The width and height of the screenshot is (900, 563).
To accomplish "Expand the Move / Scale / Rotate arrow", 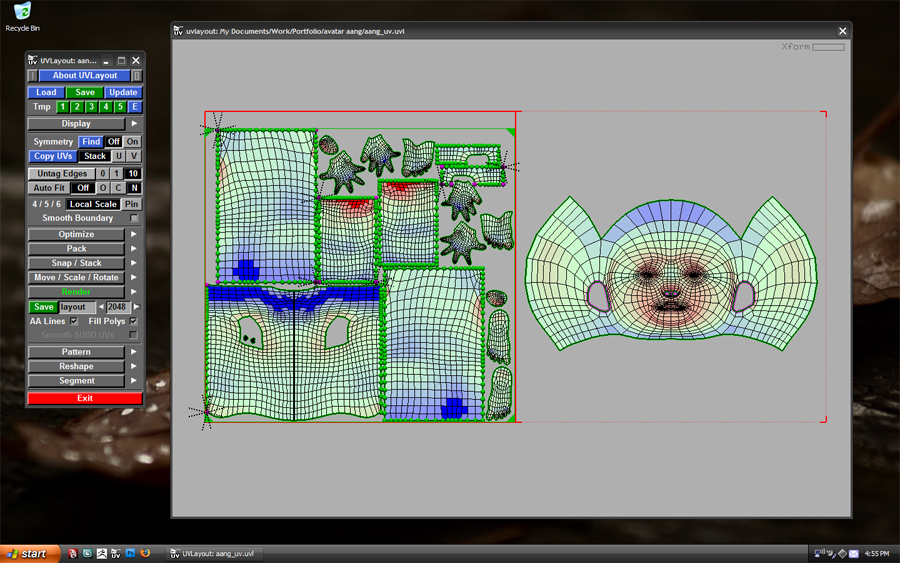I will [x=134, y=277].
